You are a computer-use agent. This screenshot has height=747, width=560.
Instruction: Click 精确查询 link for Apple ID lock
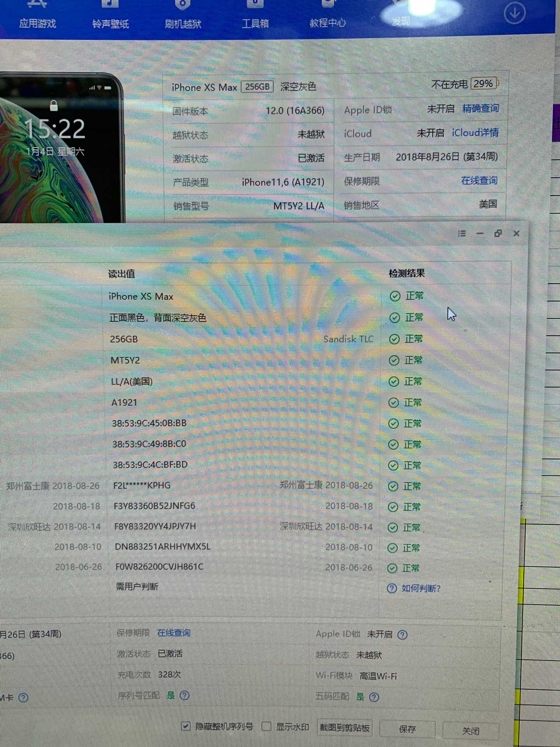480,108
